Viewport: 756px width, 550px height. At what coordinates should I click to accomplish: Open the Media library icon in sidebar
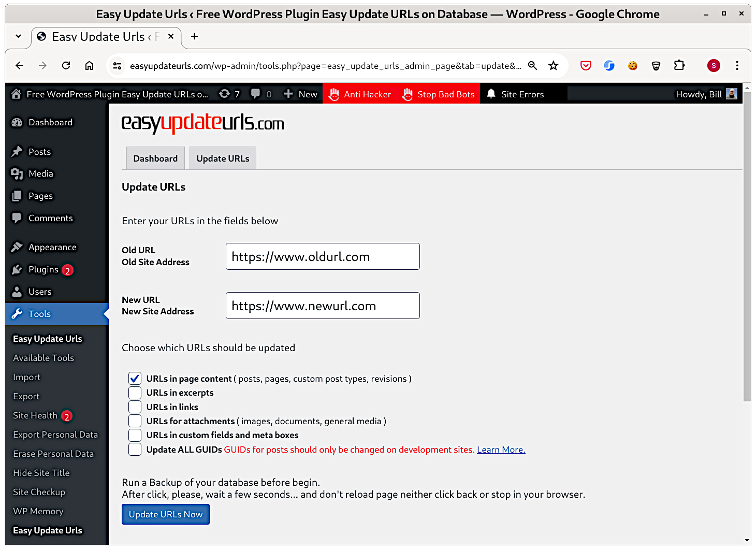tap(17, 173)
